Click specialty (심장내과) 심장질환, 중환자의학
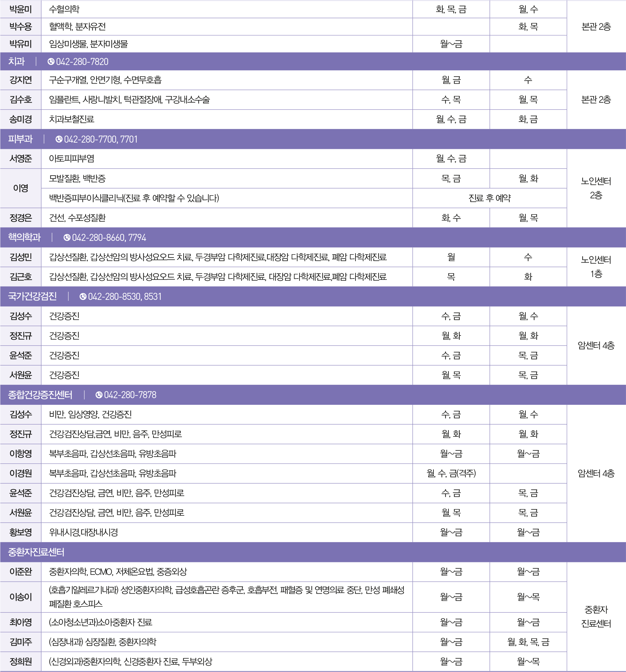 pyautogui.click(x=103, y=642)
